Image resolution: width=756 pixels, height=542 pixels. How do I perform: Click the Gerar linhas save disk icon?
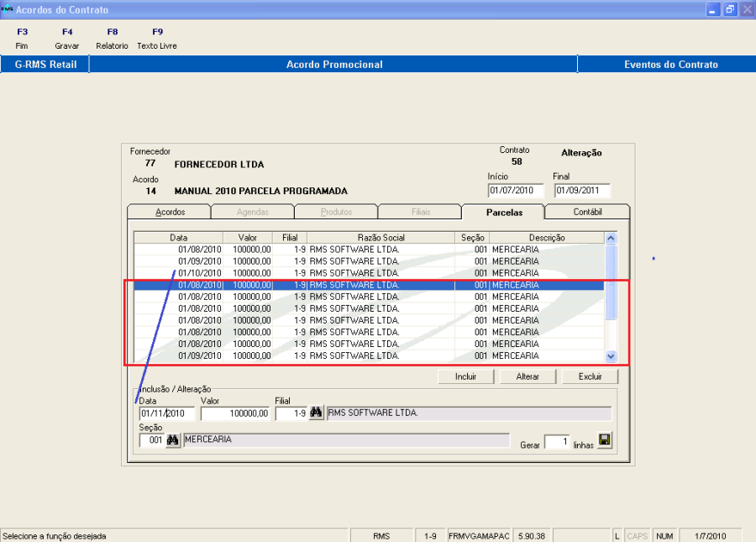(x=605, y=439)
